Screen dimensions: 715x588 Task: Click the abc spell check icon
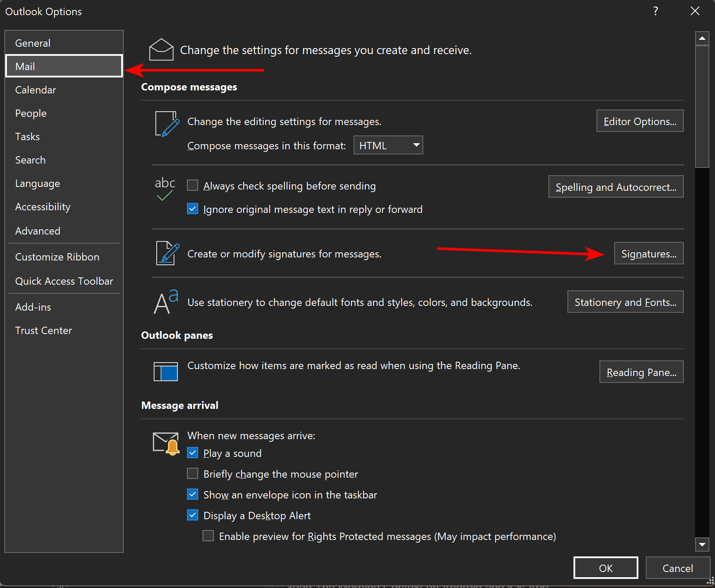[165, 189]
